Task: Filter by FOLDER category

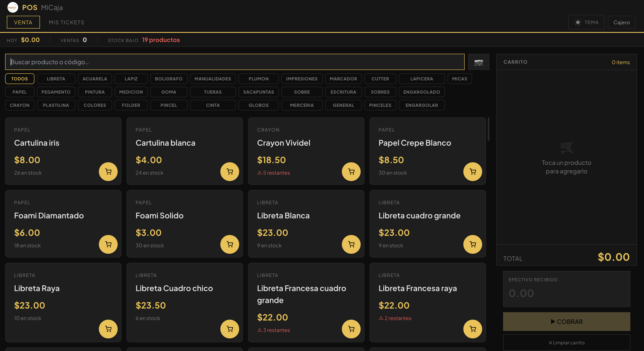Action: (131, 105)
